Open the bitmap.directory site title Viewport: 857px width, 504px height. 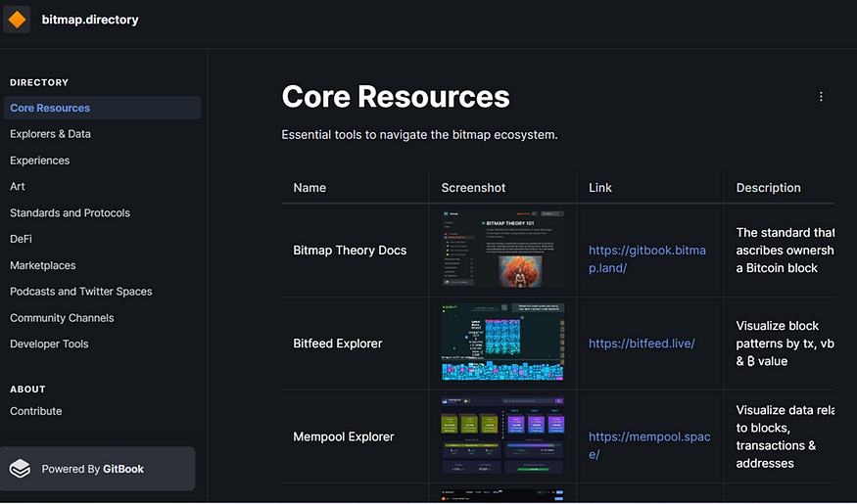[x=90, y=20]
